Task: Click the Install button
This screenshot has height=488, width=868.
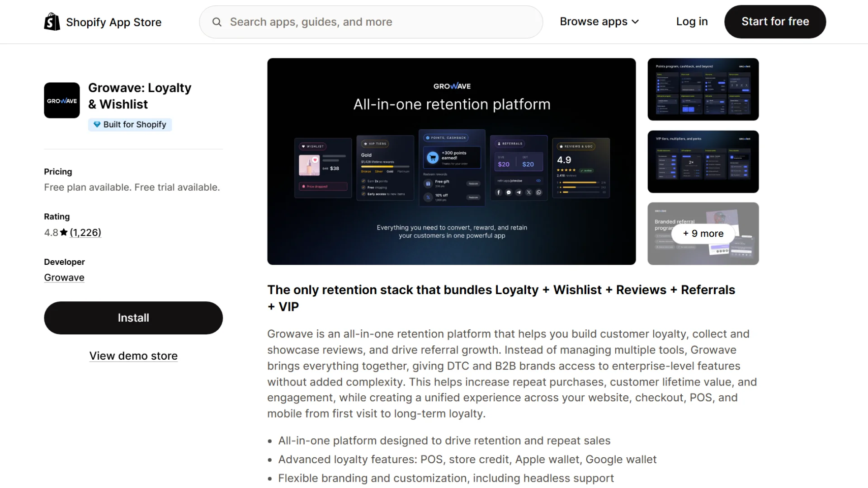Action: pos(133,318)
